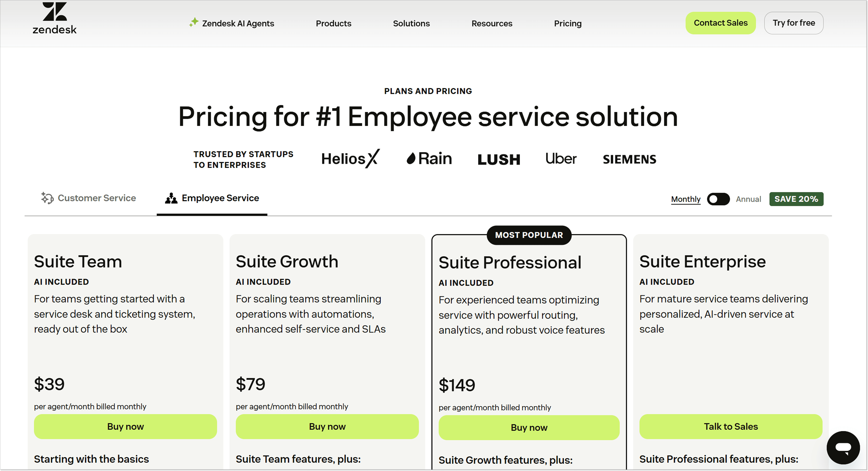The image size is (868, 471).
Task: Select the people icon on Employee Service tab
Action: pyautogui.click(x=171, y=198)
